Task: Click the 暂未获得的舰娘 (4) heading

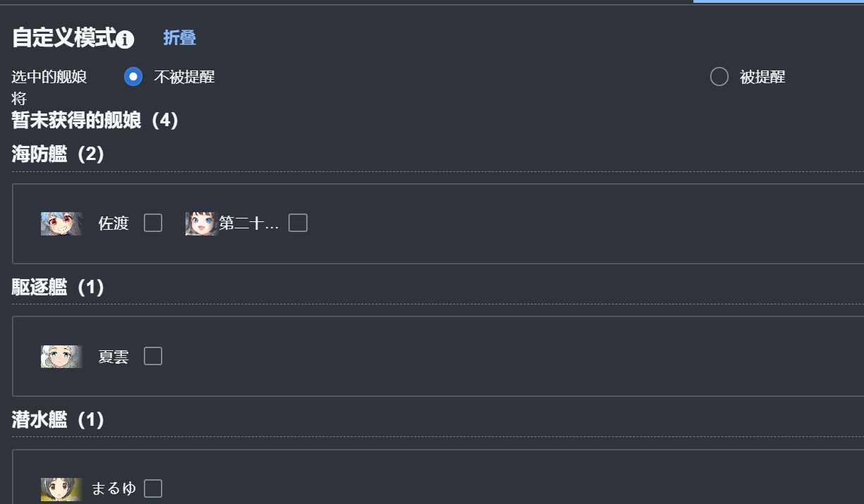Action: pyautogui.click(x=95, y=121)
